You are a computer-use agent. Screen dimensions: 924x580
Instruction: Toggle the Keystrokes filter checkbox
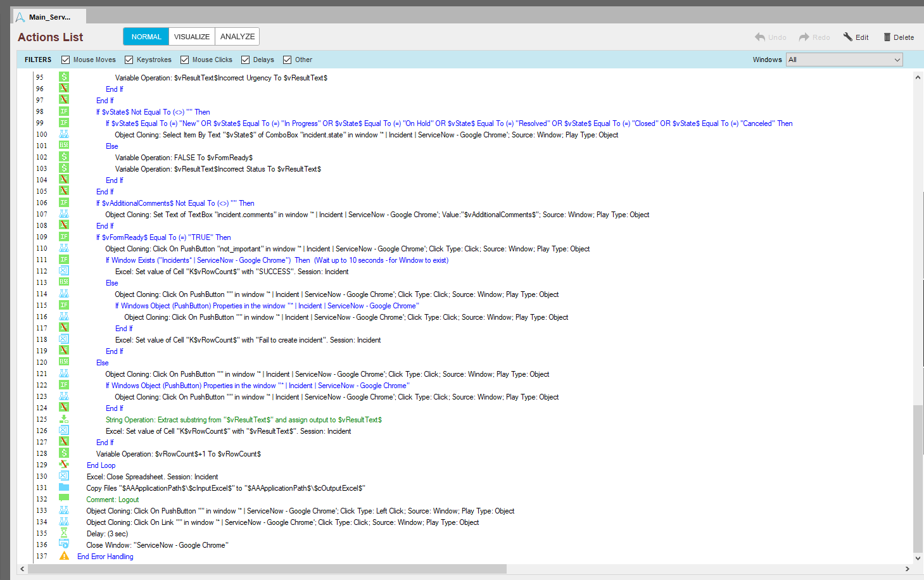pyautogui.click(x=129, y=60)
